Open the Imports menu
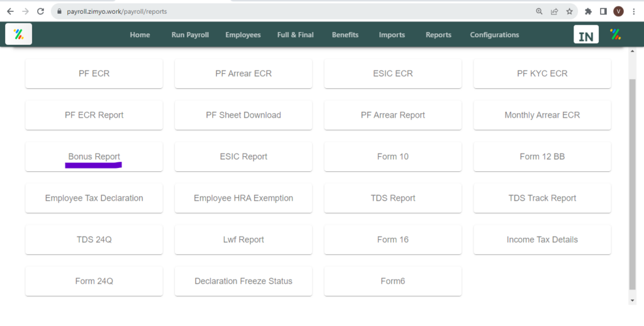The image size is (644, 326). tap(392, 35)
